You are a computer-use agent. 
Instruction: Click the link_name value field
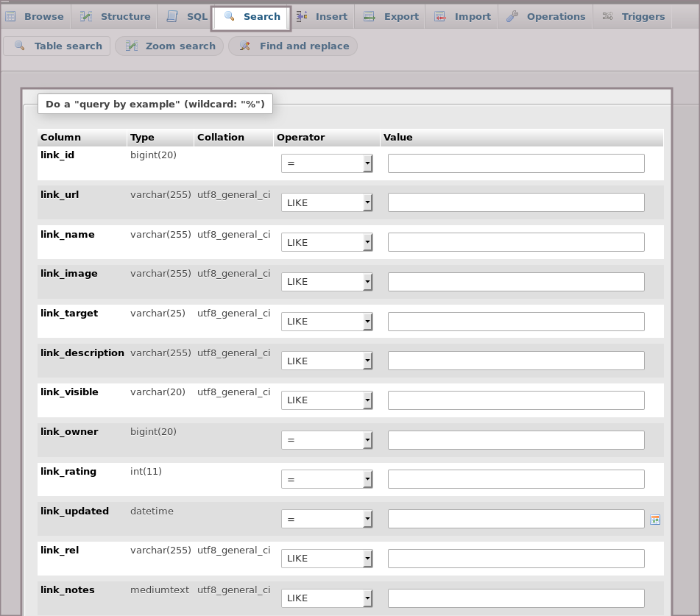pyautogui.click(x=516, y=242)
